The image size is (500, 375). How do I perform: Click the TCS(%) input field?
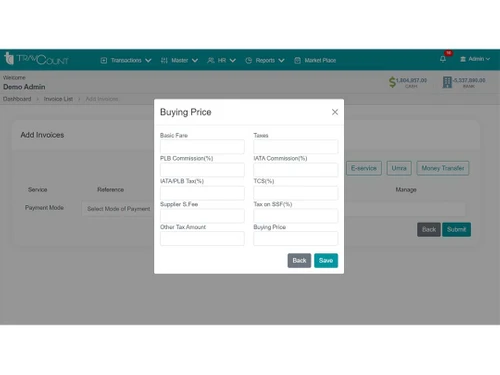[296, 193]
